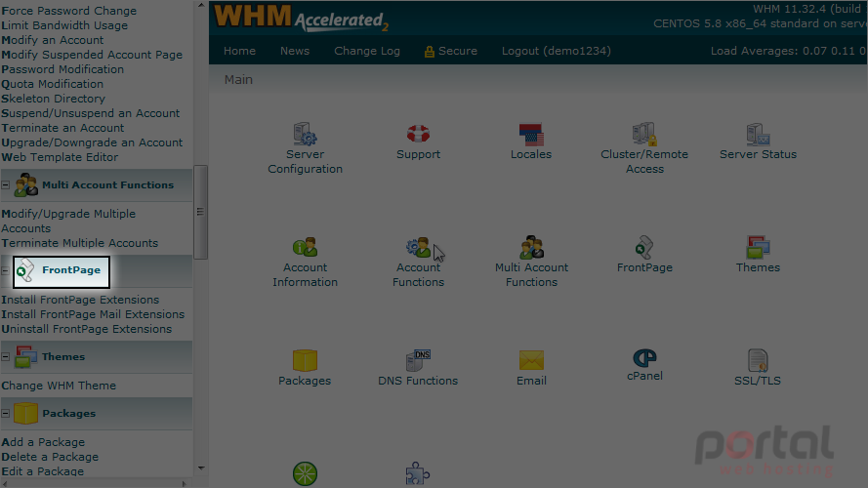868x488 pixels.
Task: Open Cluster/Remote Access icon
Action: [644, 135]
